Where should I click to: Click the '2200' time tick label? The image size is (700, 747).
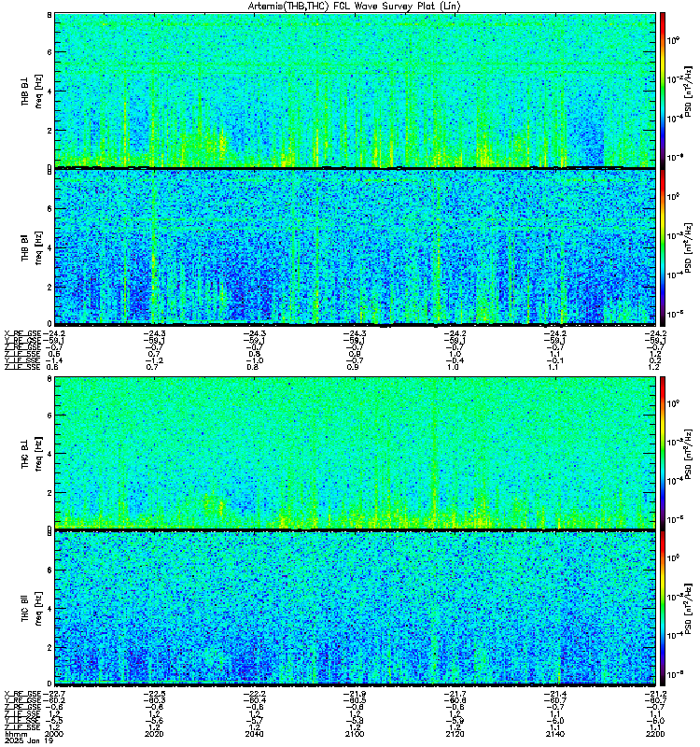(655, 734)
